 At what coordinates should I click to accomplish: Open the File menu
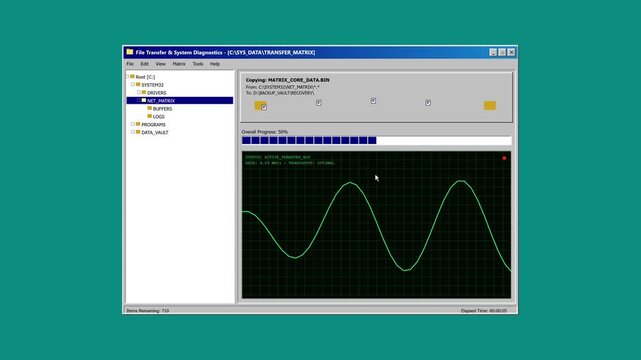pyautogui.click(x=130, y=64)
